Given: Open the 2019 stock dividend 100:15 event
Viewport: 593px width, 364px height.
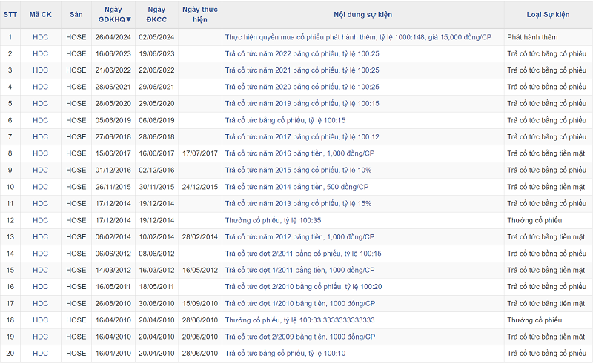Looking at the screenshot, I should 302,103.
